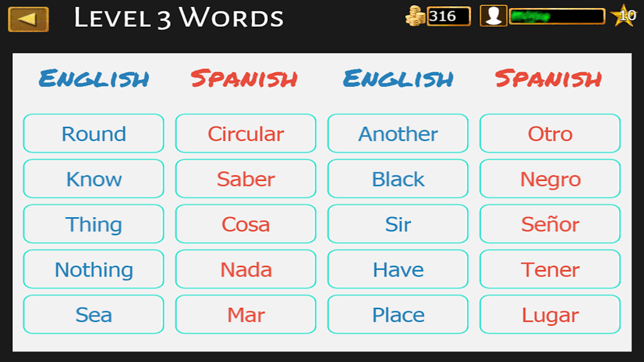Viewport: 644px width, 362px height.
Task: Choose the Black word card
Action: [x=398, y=179]
